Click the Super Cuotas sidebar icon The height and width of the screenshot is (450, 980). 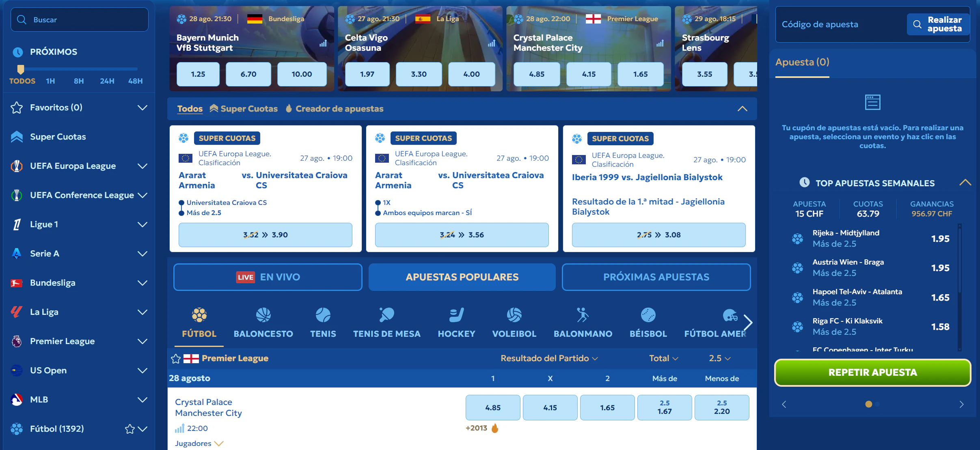pos(17,137)
